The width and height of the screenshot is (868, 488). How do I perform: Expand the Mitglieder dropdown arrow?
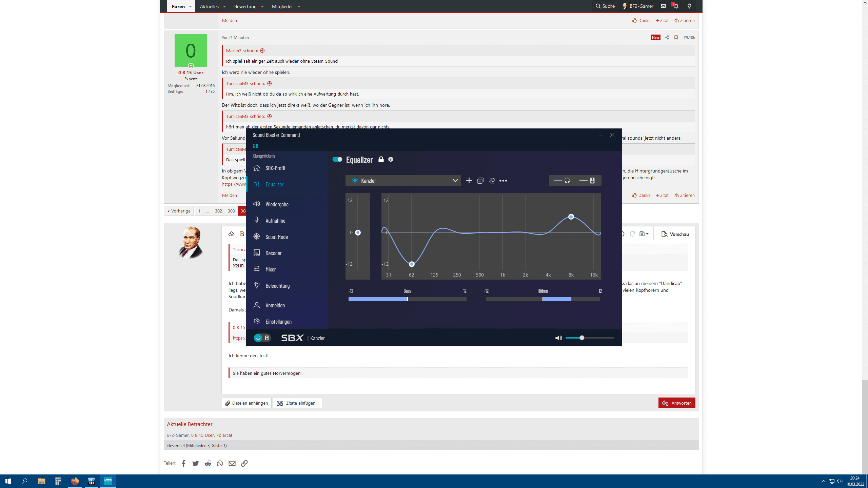point(299,6)
